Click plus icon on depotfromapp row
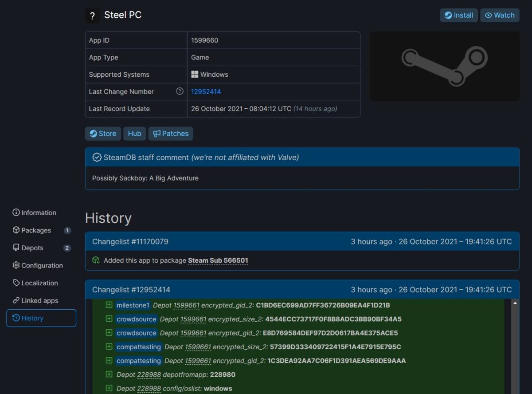Image resolution: width=532 pixels, height=394 pixels. [x=109, y=374]
